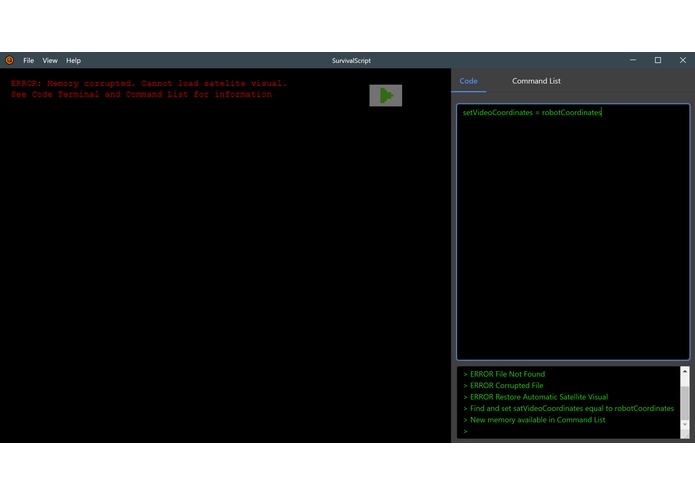The width and height of the screenshot is (695, 494).
Task: Open the Help menu
Action: pos(74,60)
